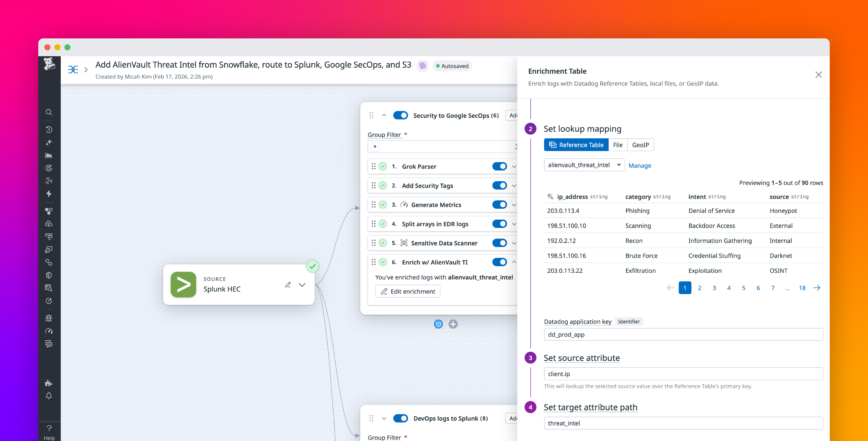Expand the DevOps logs to Splunk group
This screenshot has height=441, width=868.
(x=384, y=418)
